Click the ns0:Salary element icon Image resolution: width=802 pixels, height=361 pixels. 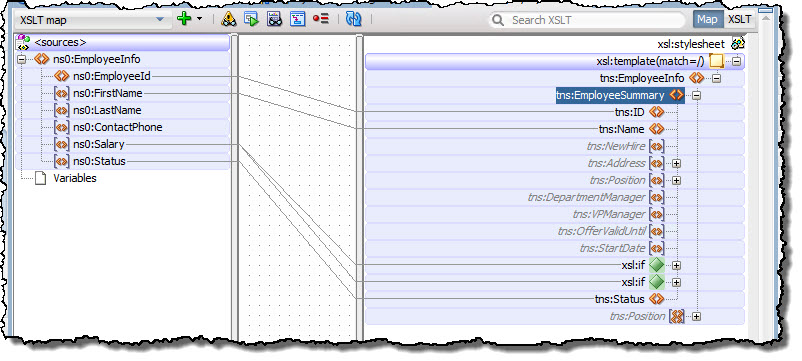(x=61, y=145)
